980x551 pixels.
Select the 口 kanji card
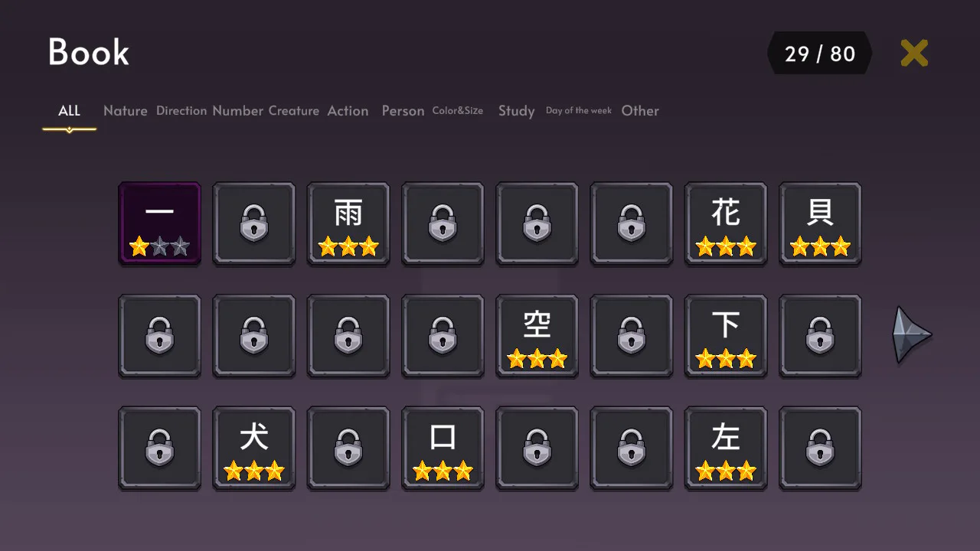(443, 448)
